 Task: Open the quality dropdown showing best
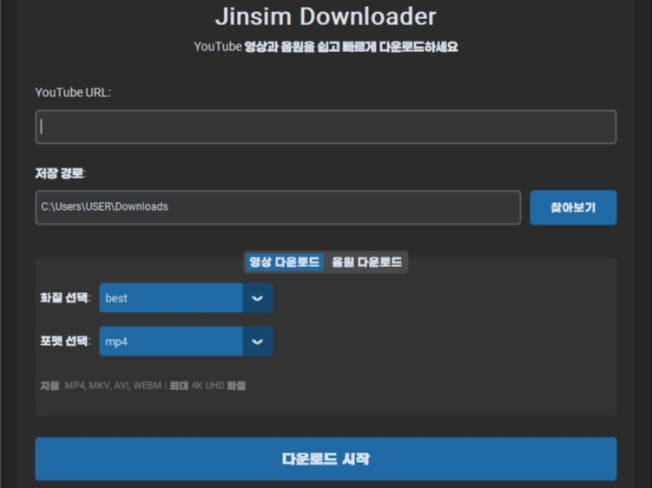pos(171,298)
